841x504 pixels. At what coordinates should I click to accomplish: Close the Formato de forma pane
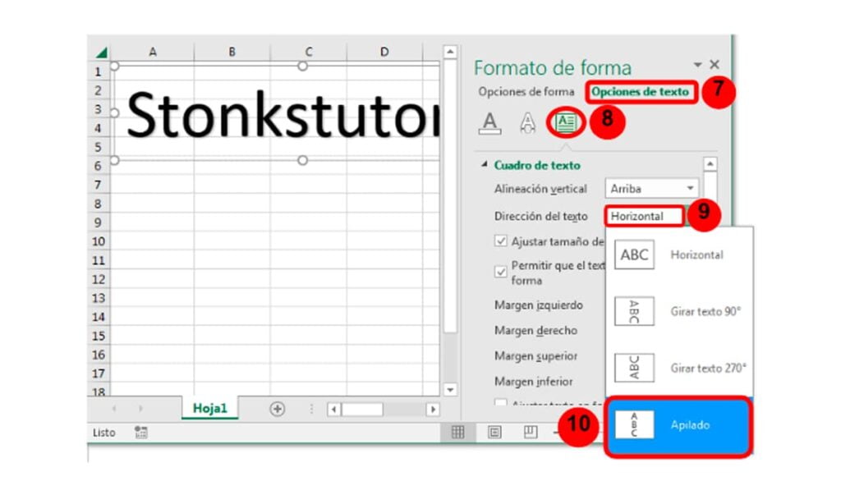(x=715, y=64)
